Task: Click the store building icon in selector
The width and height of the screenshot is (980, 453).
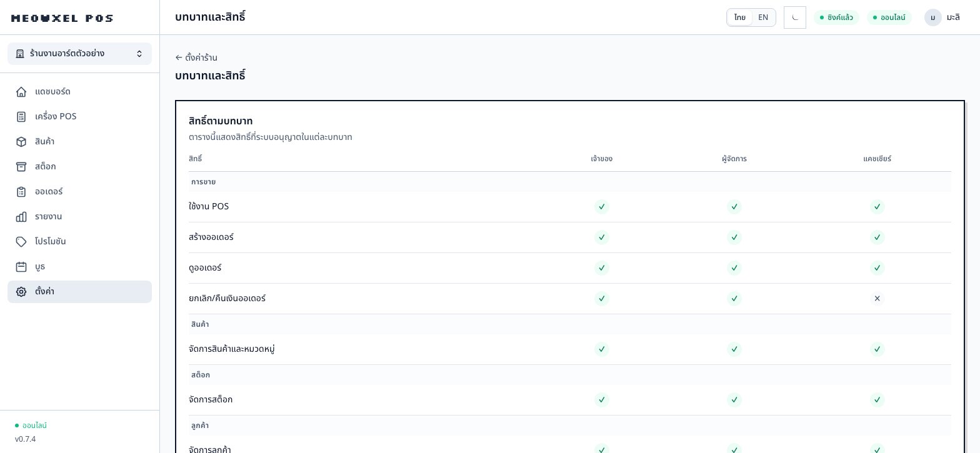Action: [20, 54]
